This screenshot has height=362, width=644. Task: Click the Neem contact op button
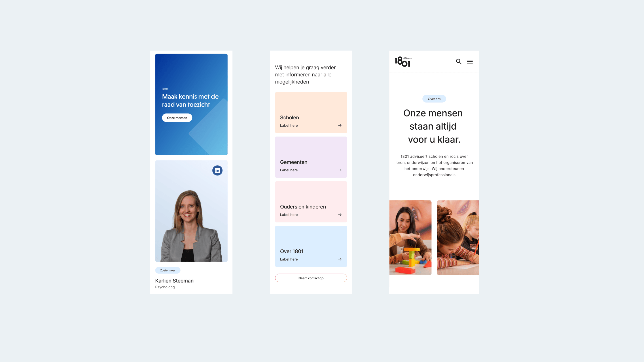click(311, 278)
